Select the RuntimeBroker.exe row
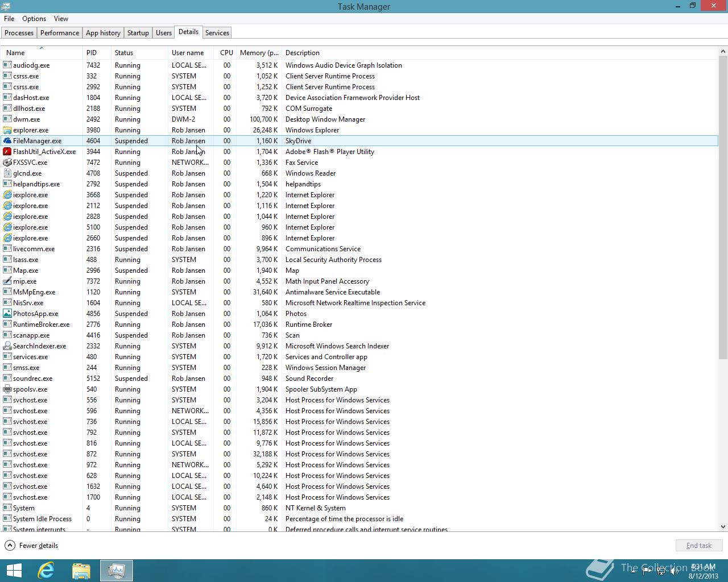The width and height of the screenshot is (728, 582). (359, 324)
